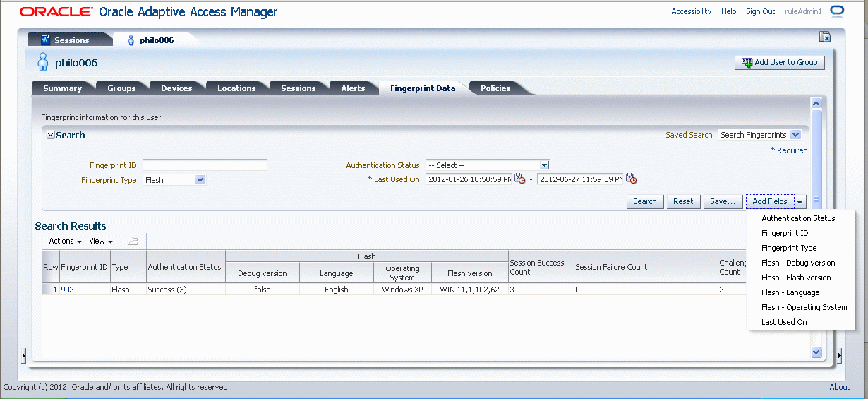Click the Debug version column header

(x=263, y=273)
